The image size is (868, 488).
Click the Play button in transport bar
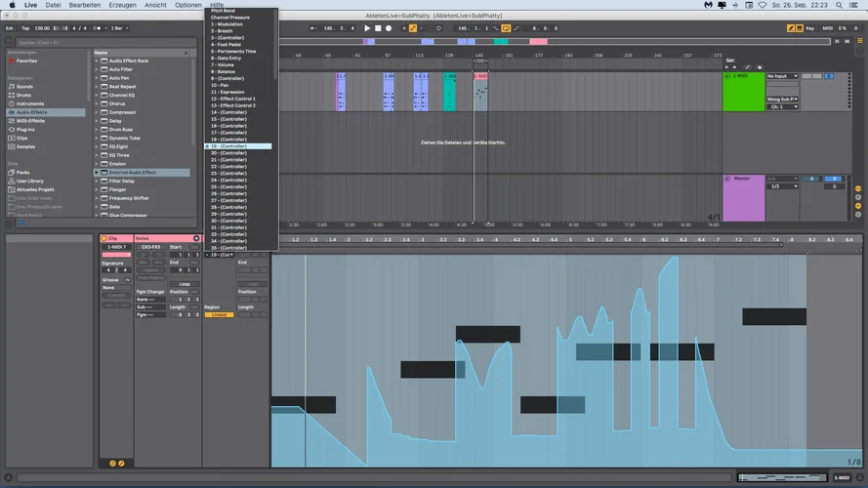click(367, 28)
